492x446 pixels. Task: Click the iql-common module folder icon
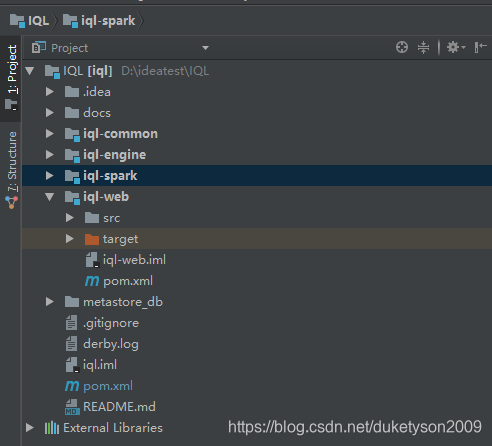[x=72, y=134]
